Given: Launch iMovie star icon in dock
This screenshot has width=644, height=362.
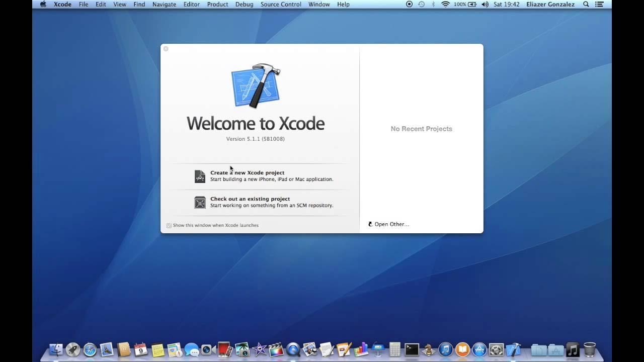Looking at the screenshot, I should (x=259, y=349).
